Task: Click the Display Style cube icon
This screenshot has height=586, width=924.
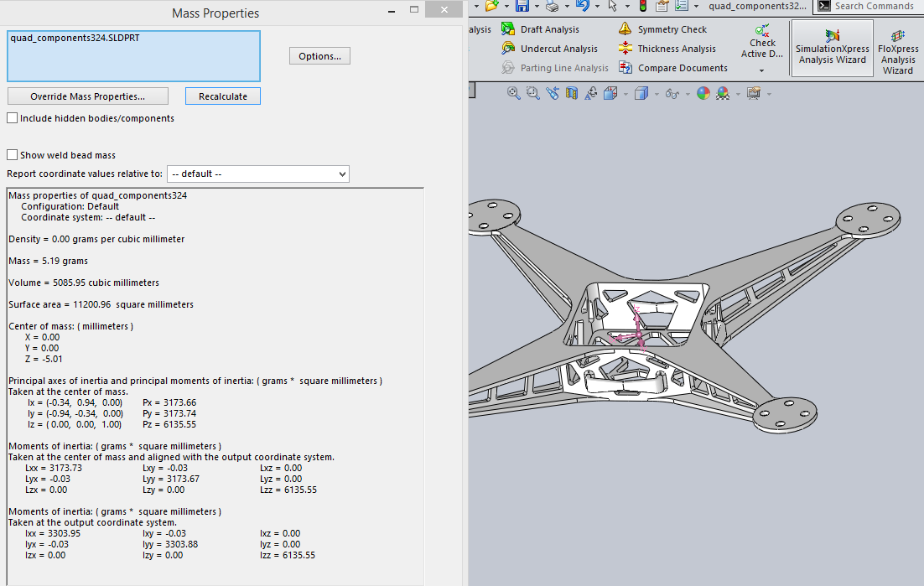Action: (641, 93)
